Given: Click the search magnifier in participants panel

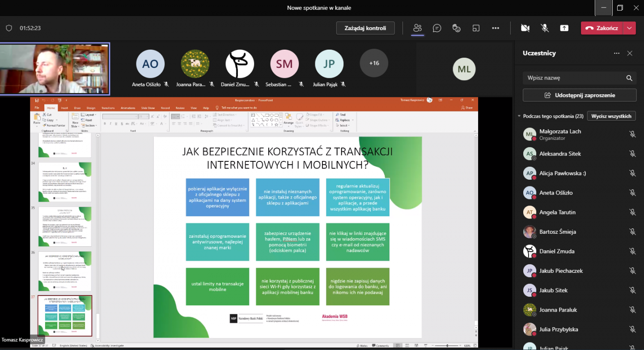Looking at the screenshot, I should coord(629,78).
